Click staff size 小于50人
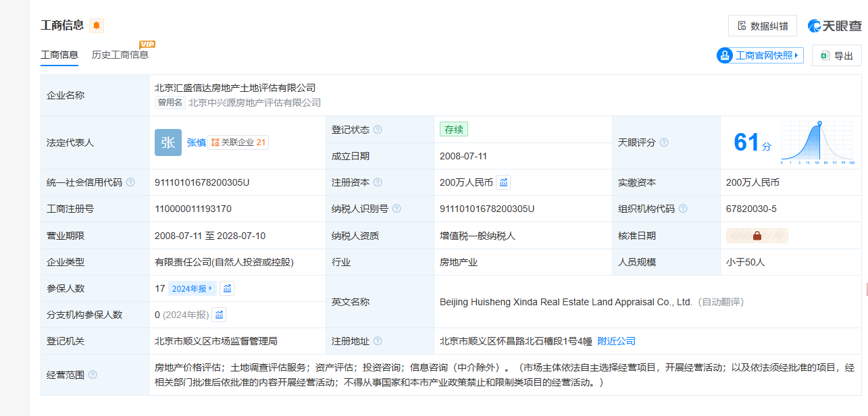 pyautogui.click(x=746, y=262)
